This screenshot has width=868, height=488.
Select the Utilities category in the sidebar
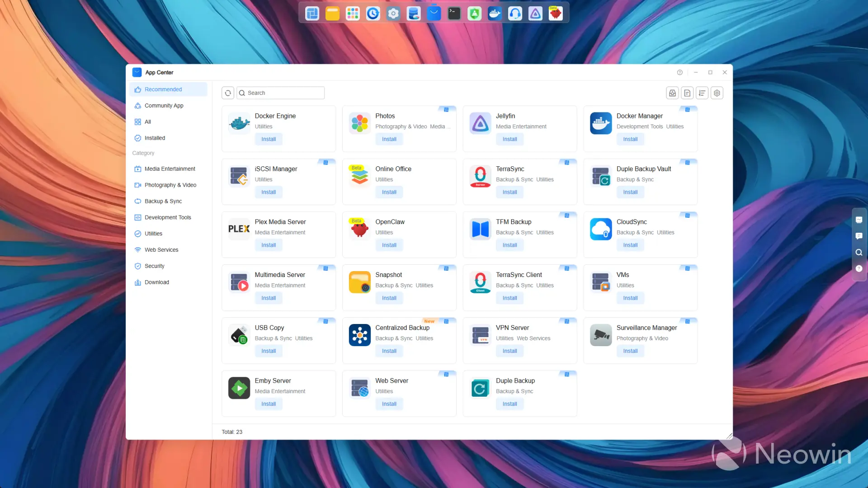[169, 234]
